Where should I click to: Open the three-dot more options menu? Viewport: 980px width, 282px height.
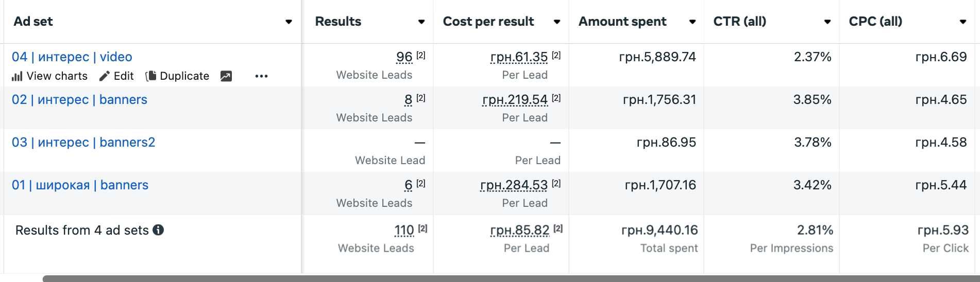(x=261, y=76)
